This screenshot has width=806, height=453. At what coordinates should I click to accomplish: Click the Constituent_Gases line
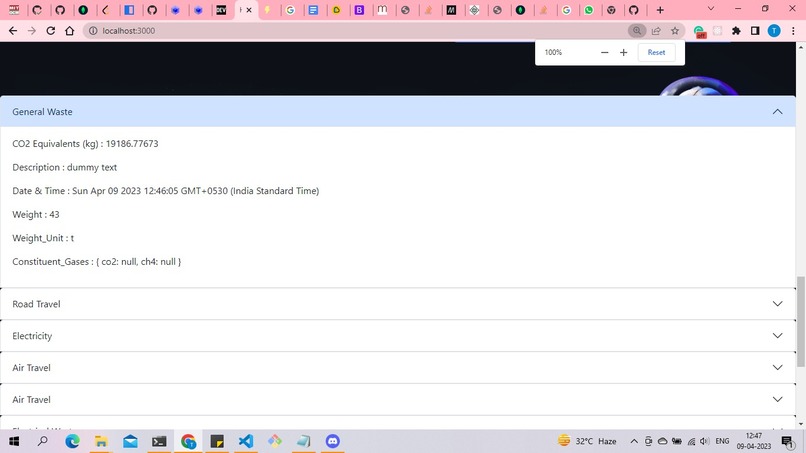pyautogui.click(x=97, y=262)
